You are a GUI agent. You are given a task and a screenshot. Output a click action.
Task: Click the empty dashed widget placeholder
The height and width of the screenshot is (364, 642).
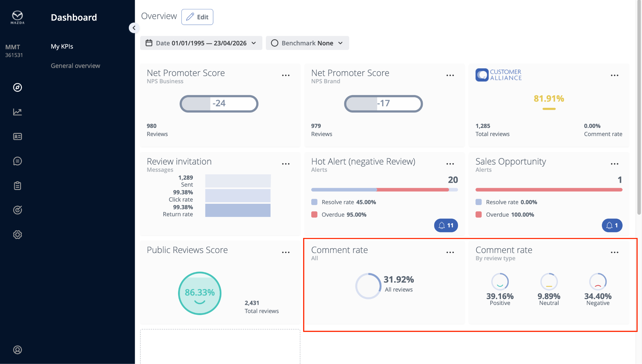coord(220,346)
